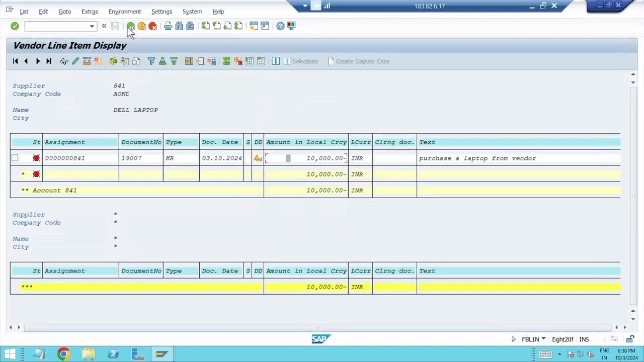Screen dimensions: 644x362
Task: Click the Display document glasses icon
Action: pos(64,61)
